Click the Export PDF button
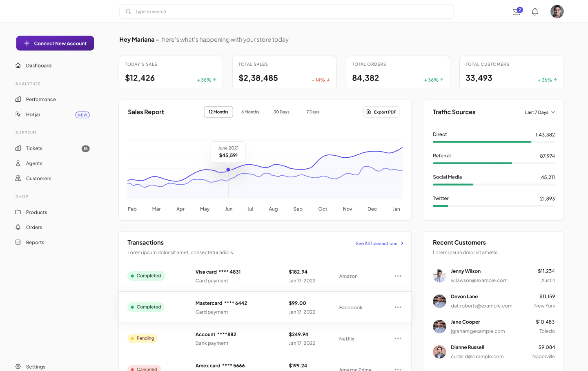This screenshot has height=371, width=588. click(381, 112)
